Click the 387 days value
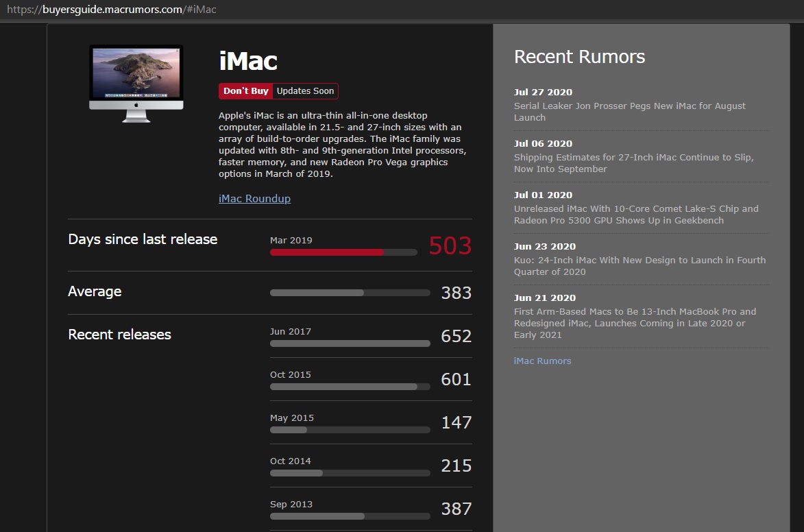The height and width of the screenshot is (532, 804). tap(456, 509)
